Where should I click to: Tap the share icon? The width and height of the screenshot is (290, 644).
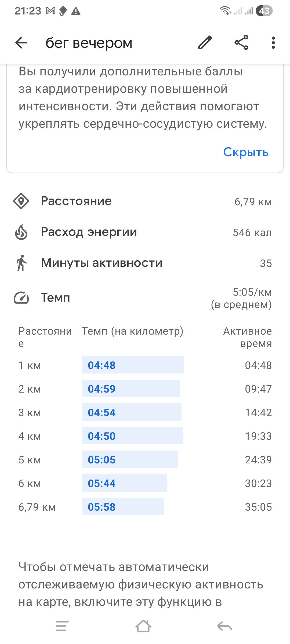click(241, 43)
